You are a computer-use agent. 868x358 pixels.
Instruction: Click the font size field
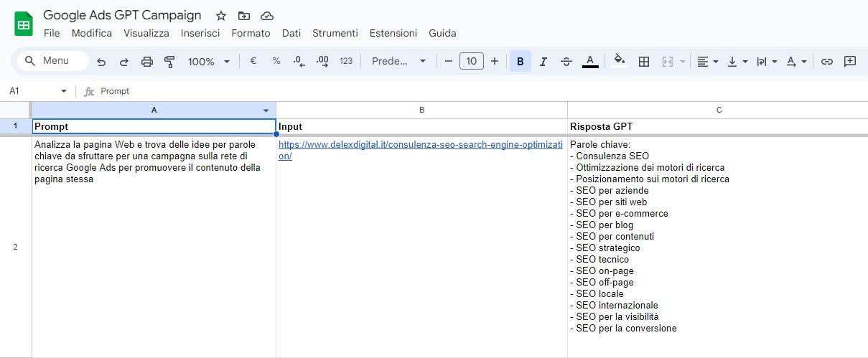(x=471, y=62)
